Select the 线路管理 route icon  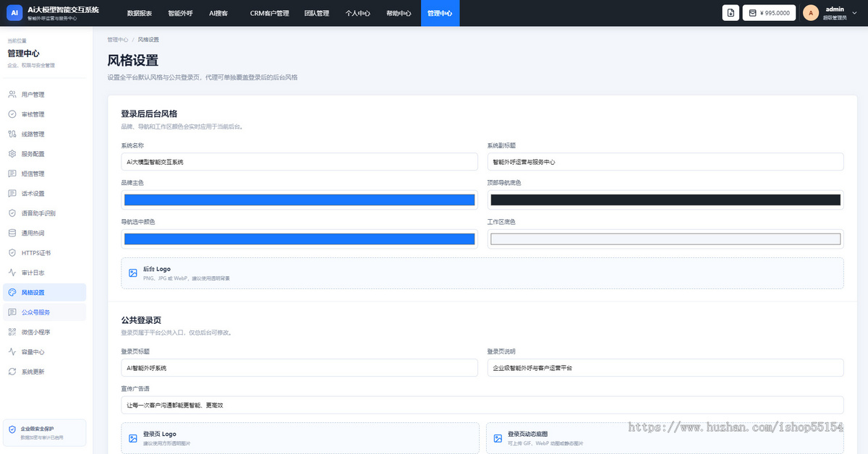pyautogui.click(x=12, y=134)
